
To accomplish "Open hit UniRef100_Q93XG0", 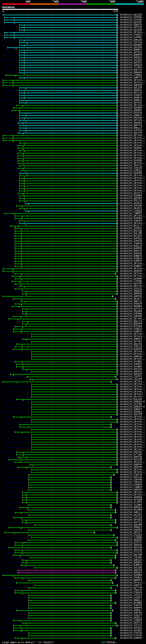I will point(131,22).
